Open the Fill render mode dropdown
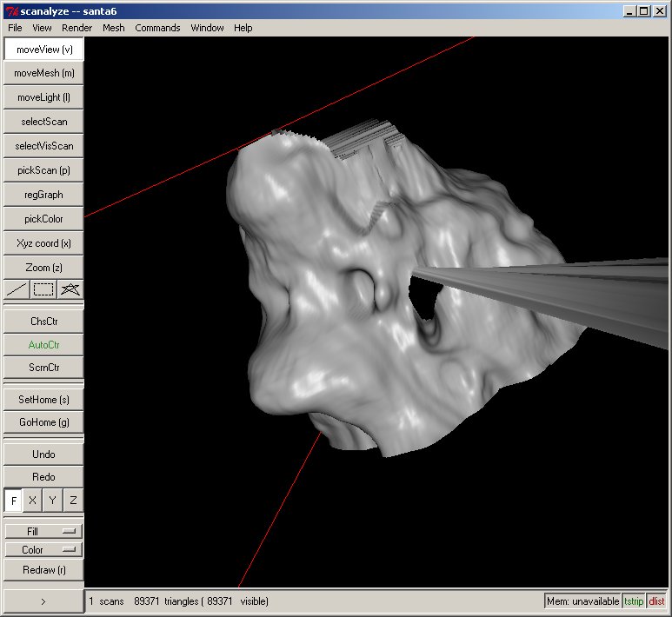The image size is (672, 617). [x=43, y=531]
